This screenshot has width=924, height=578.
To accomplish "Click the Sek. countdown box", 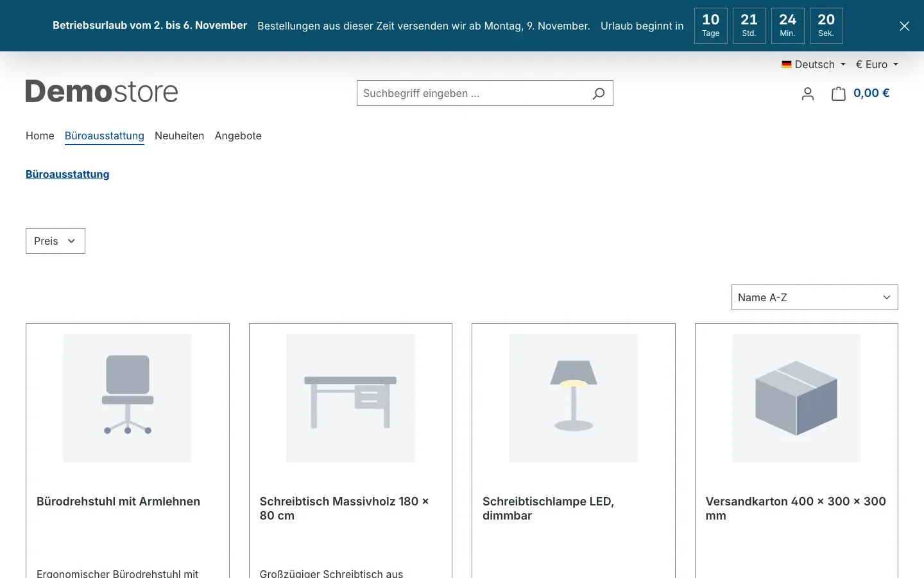I will click(826, 26).
